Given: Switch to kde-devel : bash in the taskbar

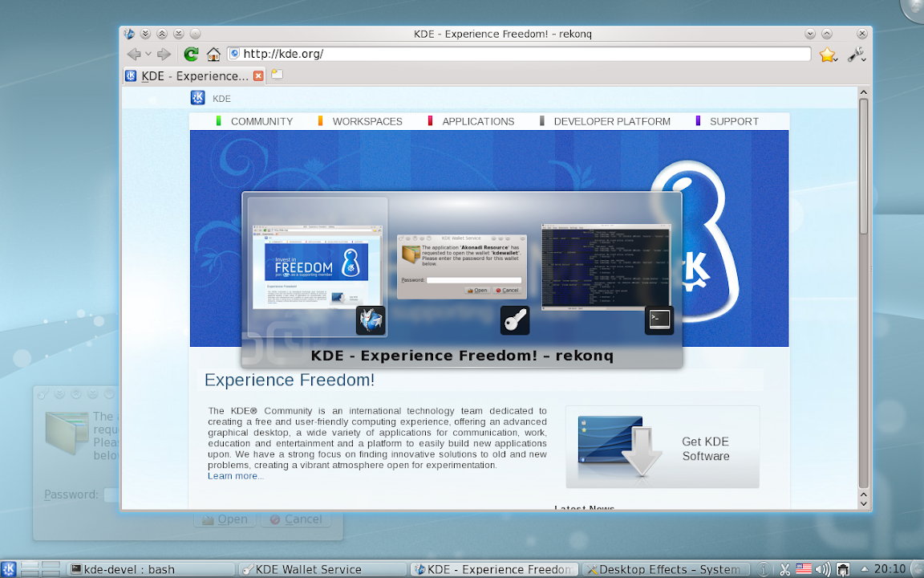Looking at the screenshot, I should point(150,569).
